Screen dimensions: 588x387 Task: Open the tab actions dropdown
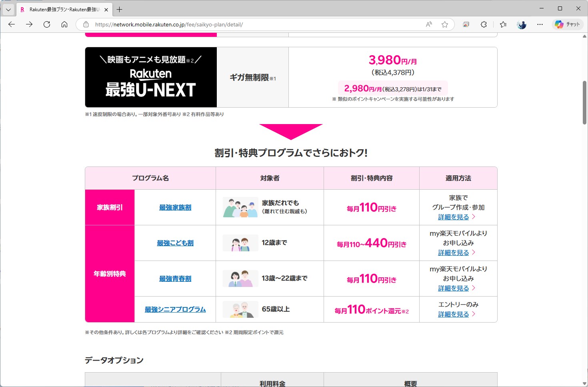pyautogui.click(x=8, y=9)
